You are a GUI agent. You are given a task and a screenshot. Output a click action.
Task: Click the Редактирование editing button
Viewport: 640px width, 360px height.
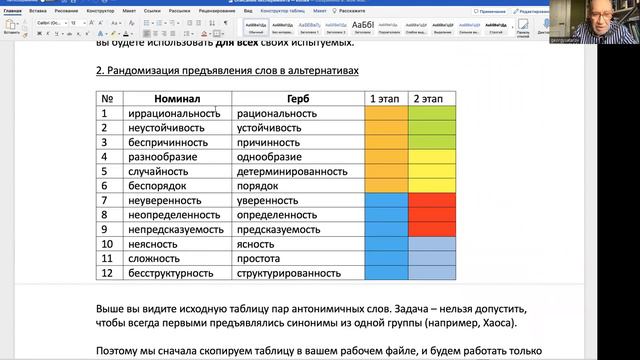click(531, 11)
